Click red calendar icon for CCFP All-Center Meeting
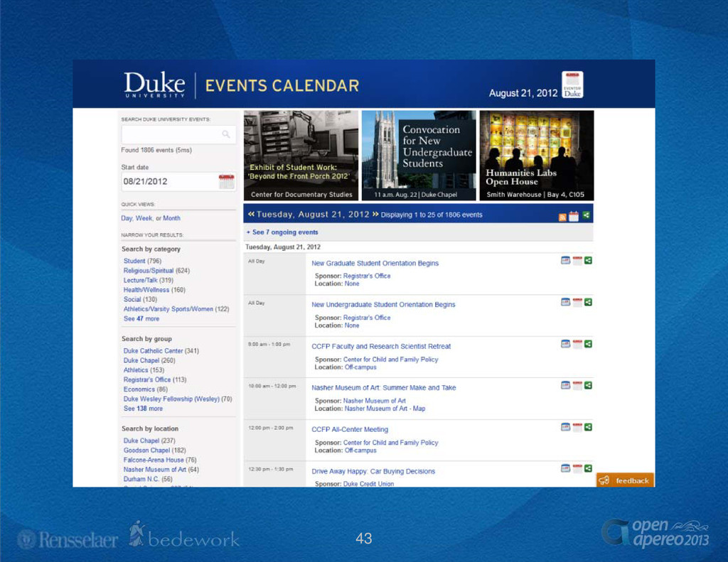Viewport: 728px width, 562px height. click(577, 427)
